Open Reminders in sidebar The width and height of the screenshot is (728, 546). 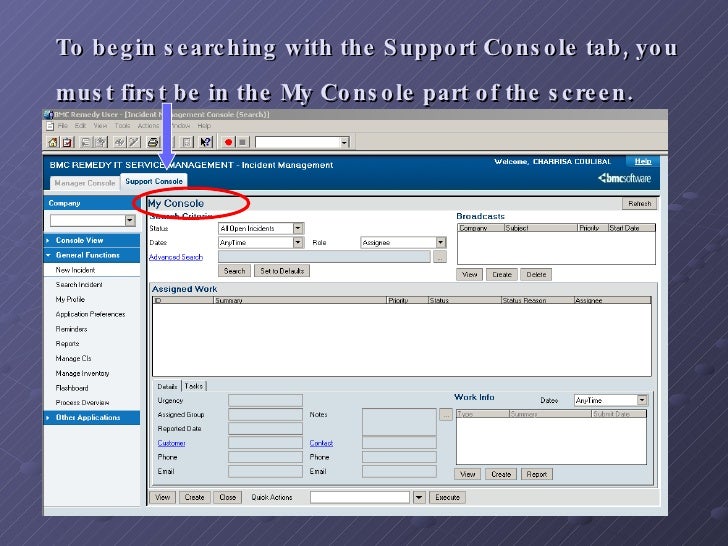point(72,329)
